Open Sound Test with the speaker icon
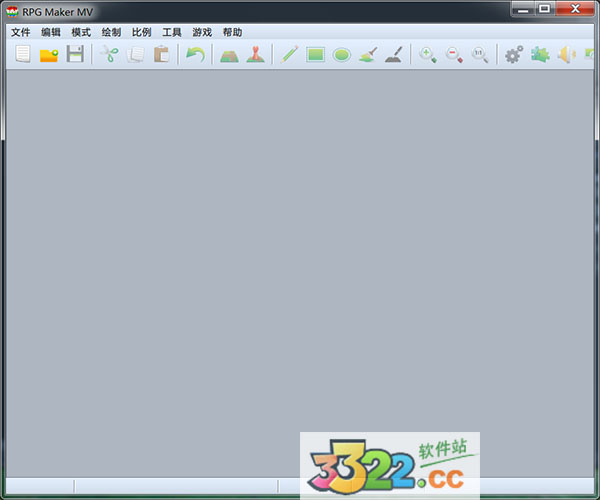 pos(566,54)
